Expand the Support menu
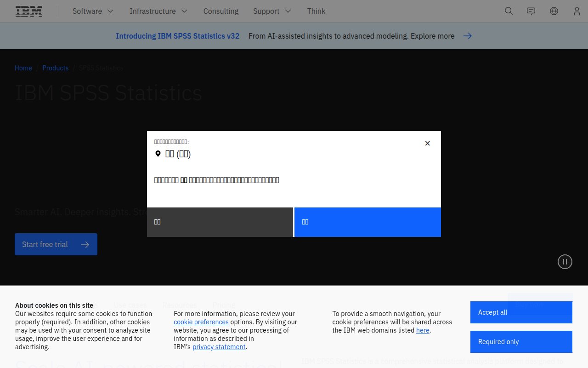 [x=272, y=11]
